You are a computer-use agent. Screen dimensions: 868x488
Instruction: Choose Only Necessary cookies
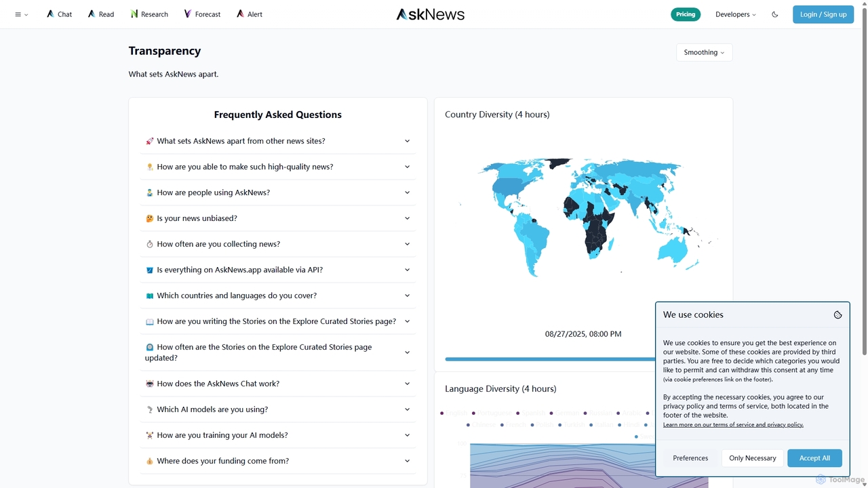pos(753,458)
